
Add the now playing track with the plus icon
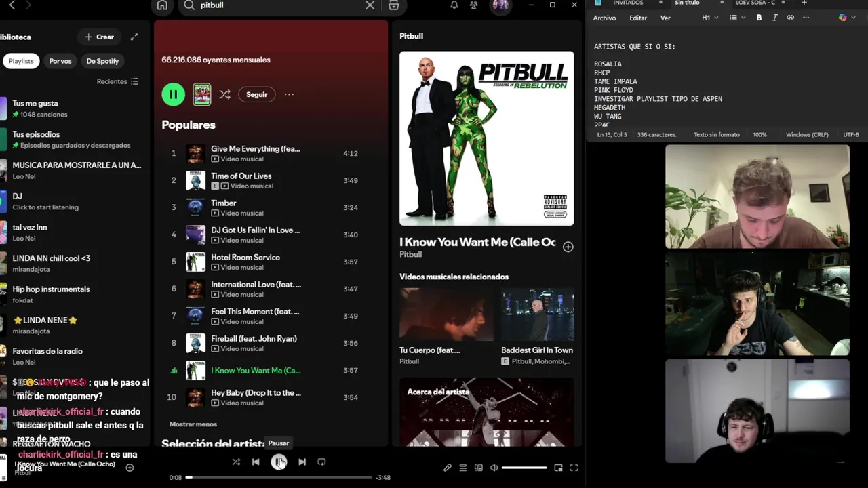tap(130, 468)
